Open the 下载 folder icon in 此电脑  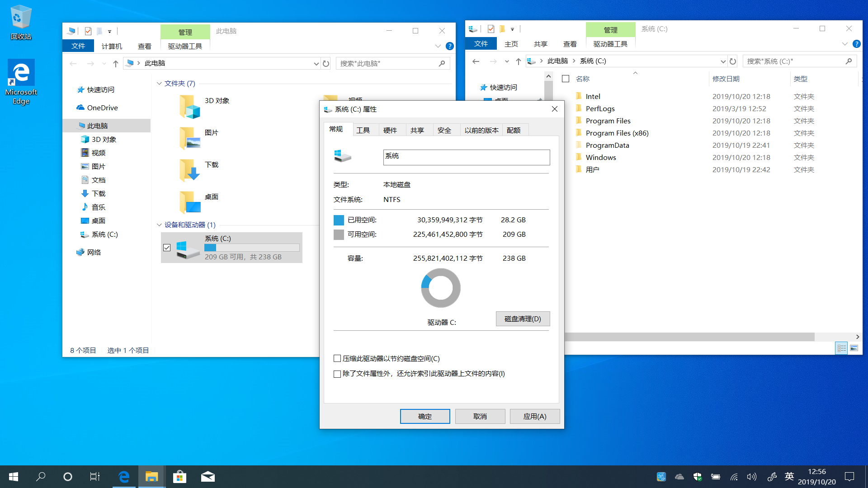coord(190,170)
